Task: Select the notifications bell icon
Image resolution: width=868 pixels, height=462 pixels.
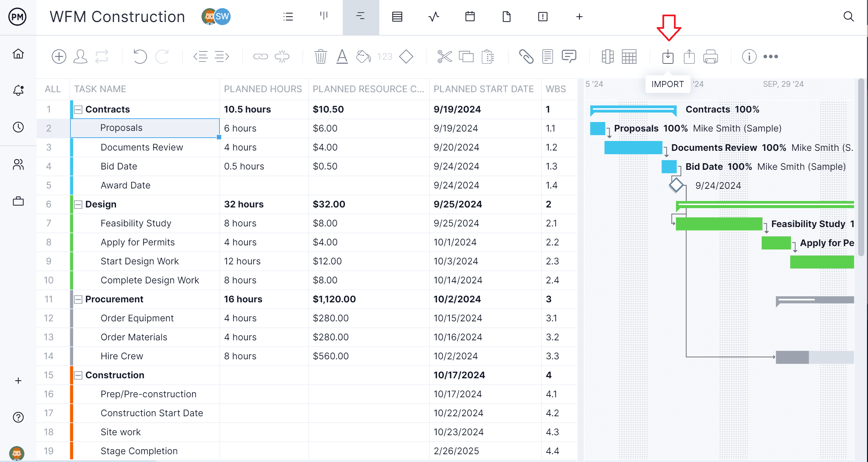Action: (17, 91)
